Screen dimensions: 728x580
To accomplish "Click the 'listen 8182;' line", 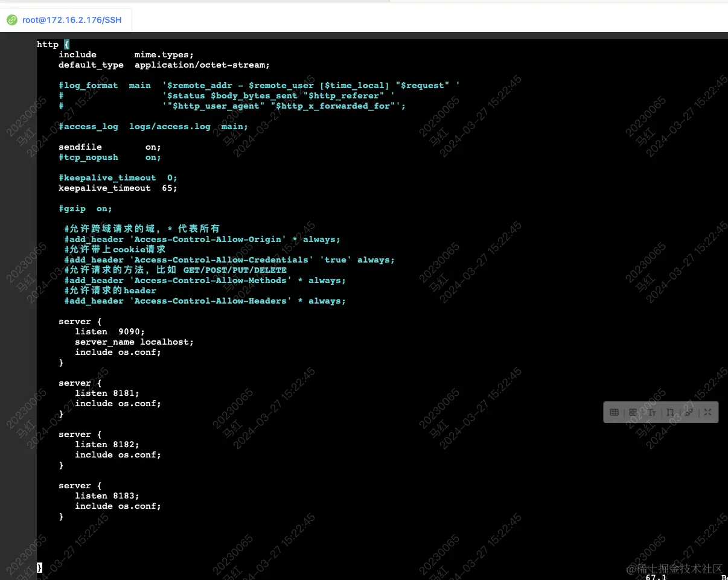I will tap(107, 444).
